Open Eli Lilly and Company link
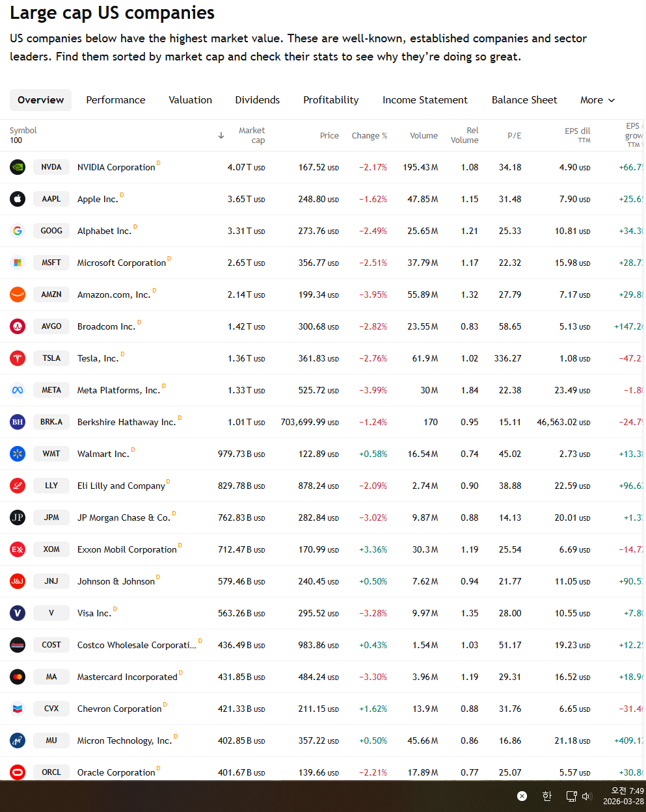Screen dimensions: 646x812 point(121,486)
